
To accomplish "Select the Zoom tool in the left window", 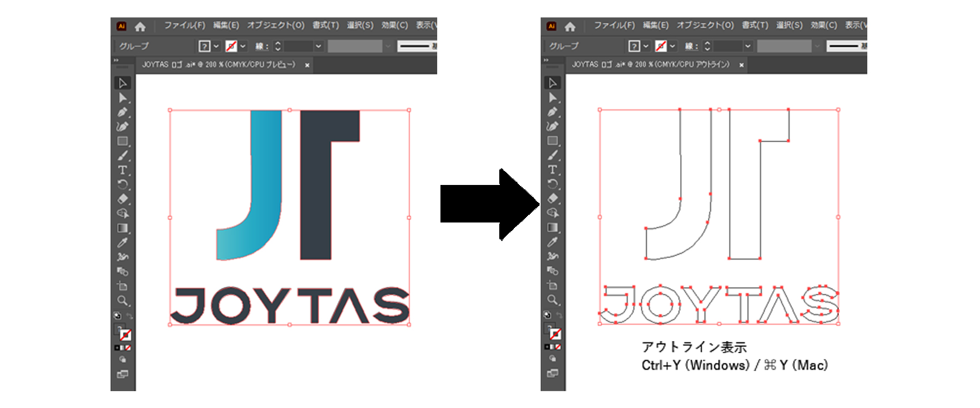I will (122, 300).
